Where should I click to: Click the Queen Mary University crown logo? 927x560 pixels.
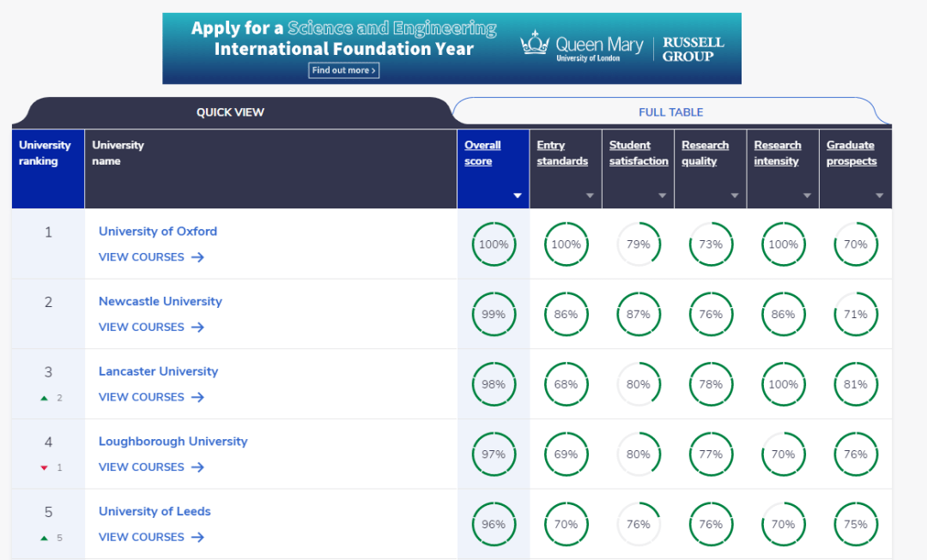pyautogui.click(x=535, y=43)
